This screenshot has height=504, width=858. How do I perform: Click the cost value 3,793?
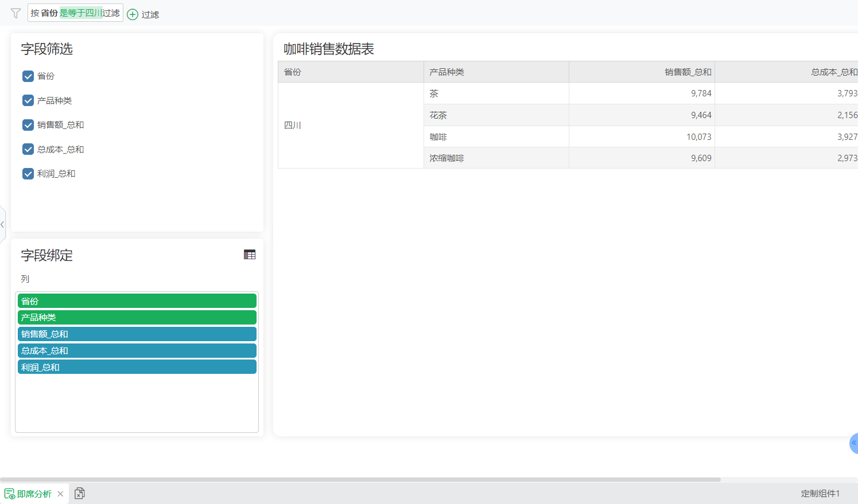787,93
